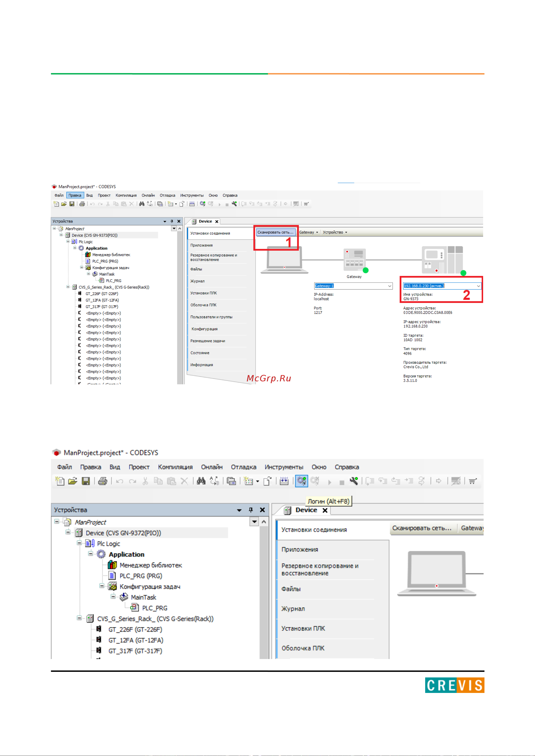The width and height of the screenshot is (535, 756).
Task: Collapse Plc Logic node in lower tree
Action: coord(79,543)
